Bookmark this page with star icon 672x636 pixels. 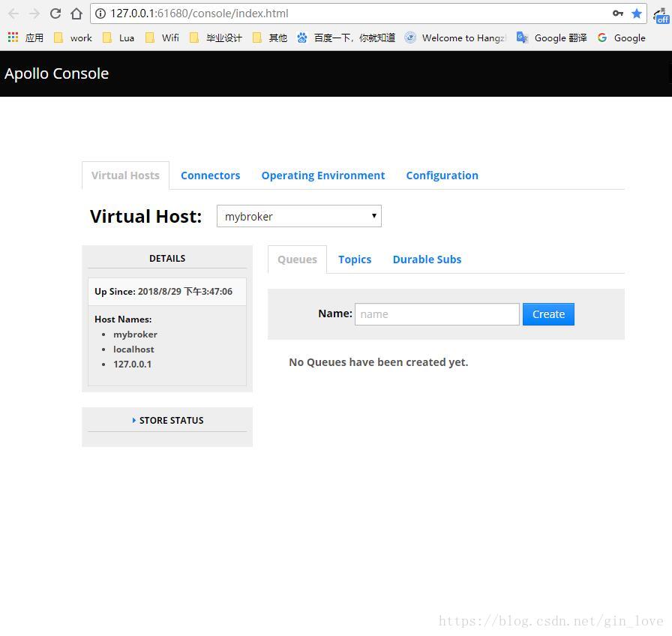[637, 13]
